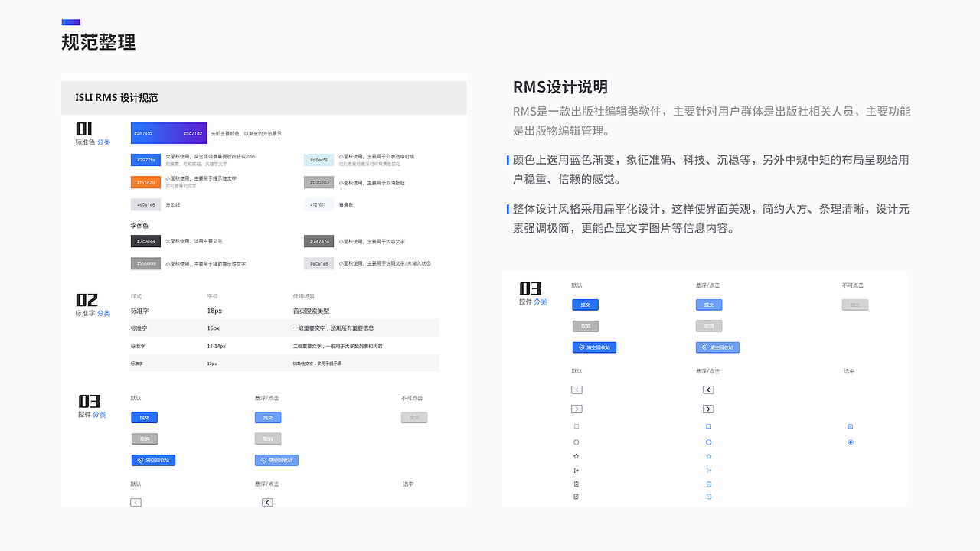
Task: Pick the dark #3c3c44 font color swatch
Action: click(x=145, y=242)
